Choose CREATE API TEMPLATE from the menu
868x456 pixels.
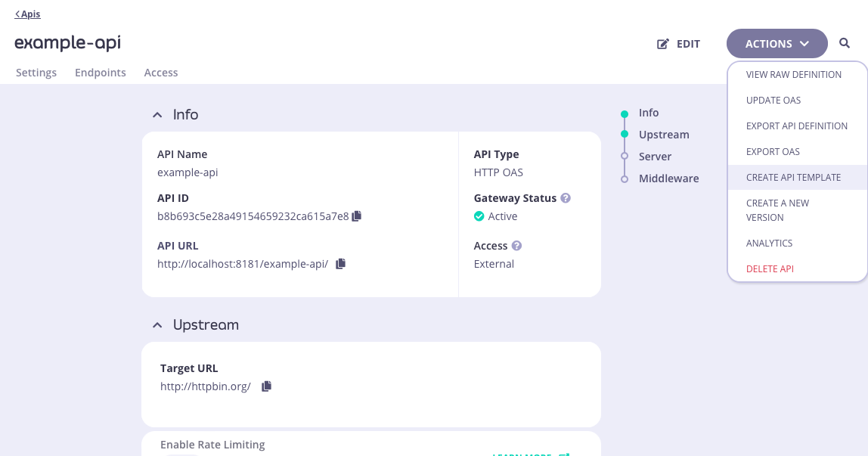pyautogui.click(x=793, y=177)
